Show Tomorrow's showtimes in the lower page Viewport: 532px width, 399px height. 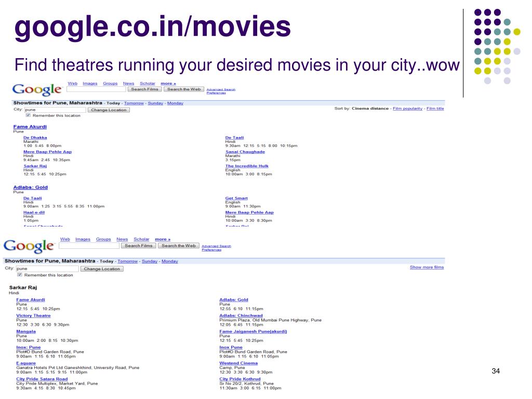coord(128,261)
